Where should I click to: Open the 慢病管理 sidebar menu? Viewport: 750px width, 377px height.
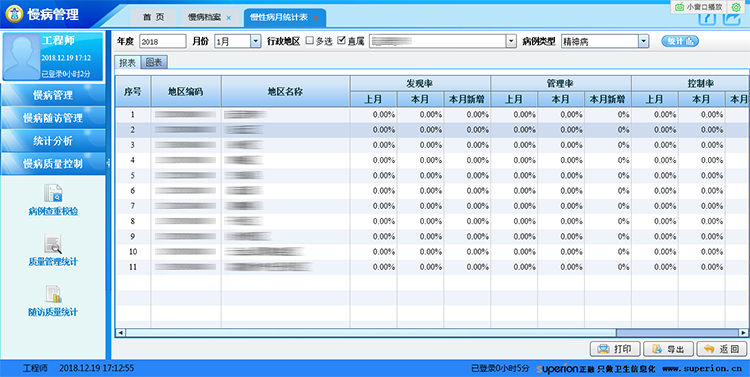point(53,95)
